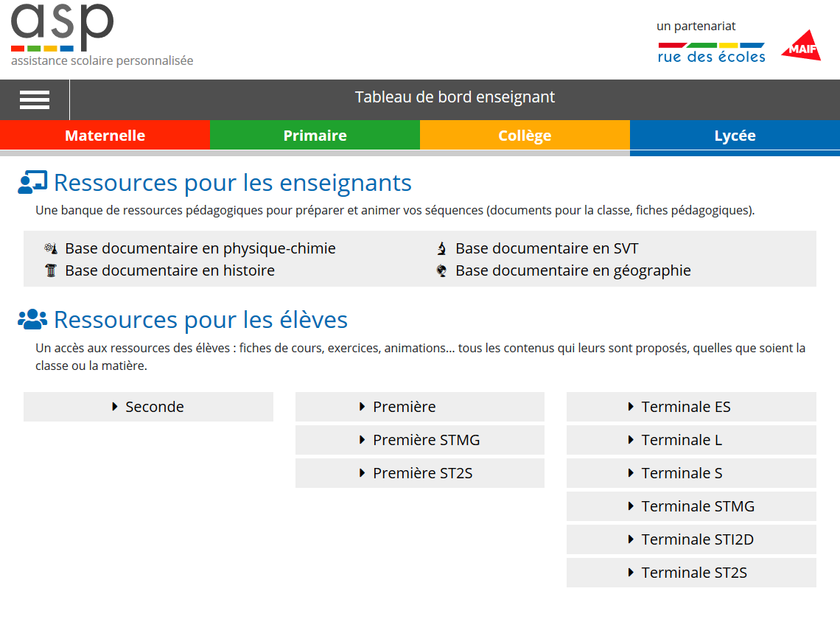Viewport: 840px width, 636px height.
Task: Click the monument icon beside histoire
Action: [50, 270]
